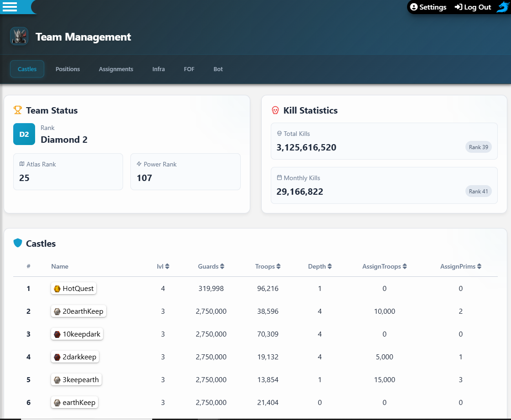Sort castles by Depth column
This screenshot has height=420, width=511.
(x=320, y=266)
